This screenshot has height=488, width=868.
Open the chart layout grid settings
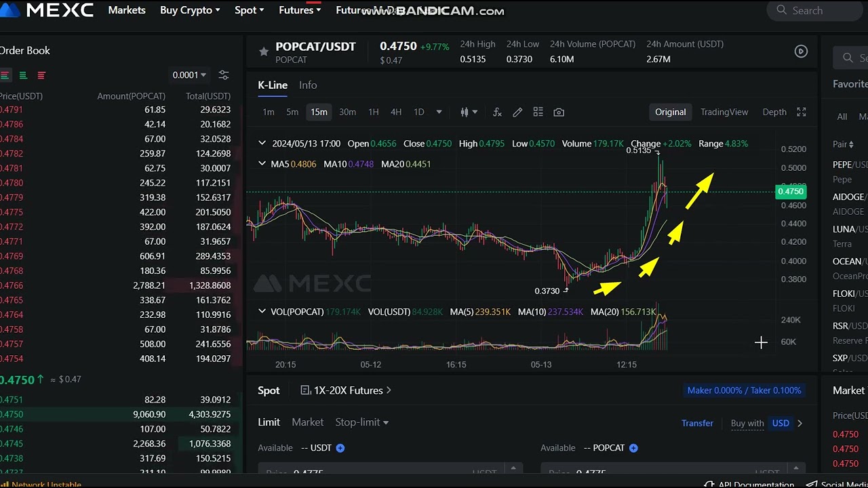point(538,112)
